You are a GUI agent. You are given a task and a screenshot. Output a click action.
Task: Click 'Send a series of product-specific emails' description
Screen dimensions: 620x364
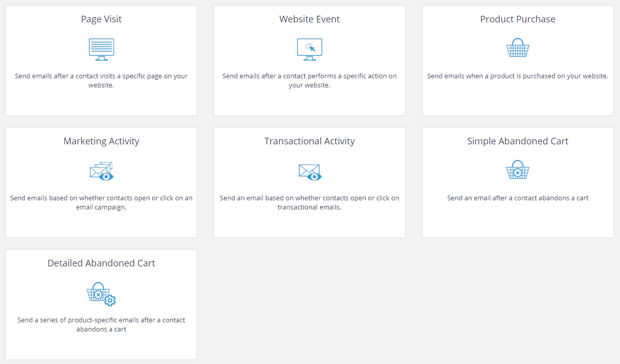click(x=101, y=325)
